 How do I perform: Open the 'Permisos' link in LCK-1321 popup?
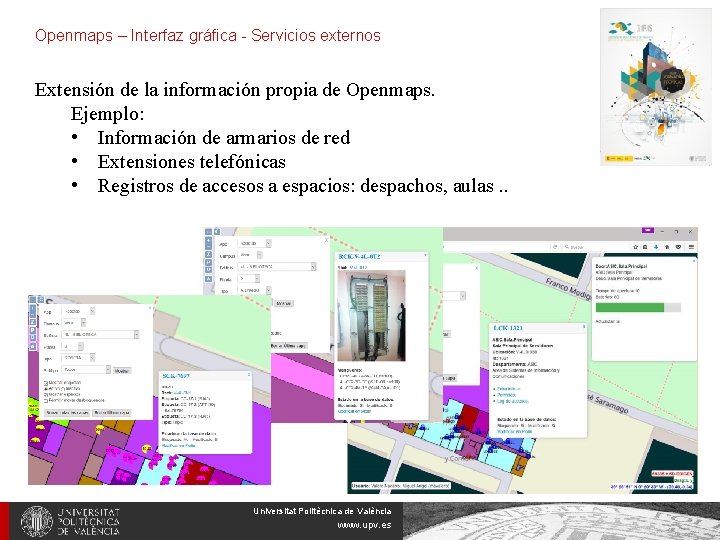click(506, 395)
